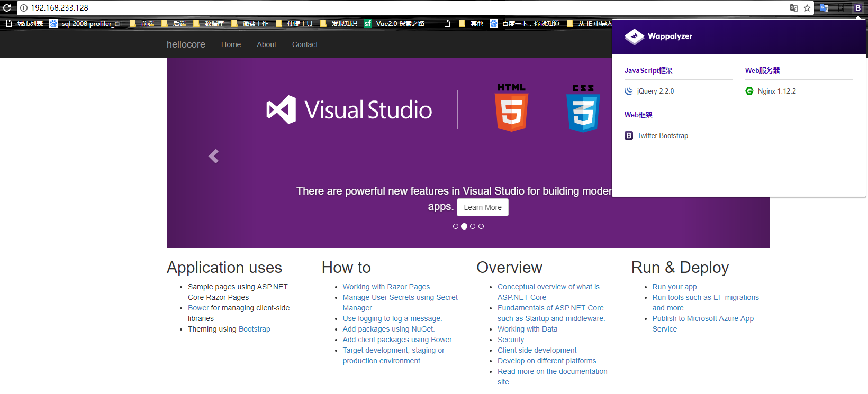Open Use logging to log a message

[x=392, y=318]
